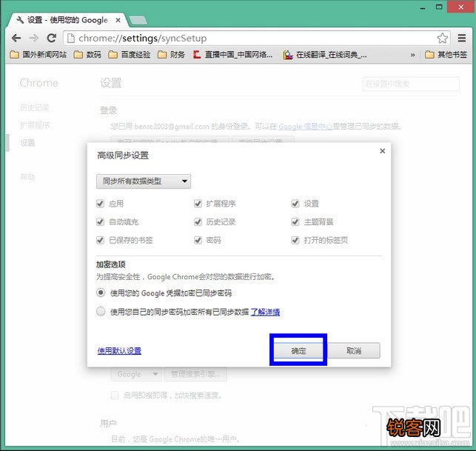Open 扩展程序 in the Chrome sidebar
Viewport: 476px width, 451px height.
pos(35,125)
